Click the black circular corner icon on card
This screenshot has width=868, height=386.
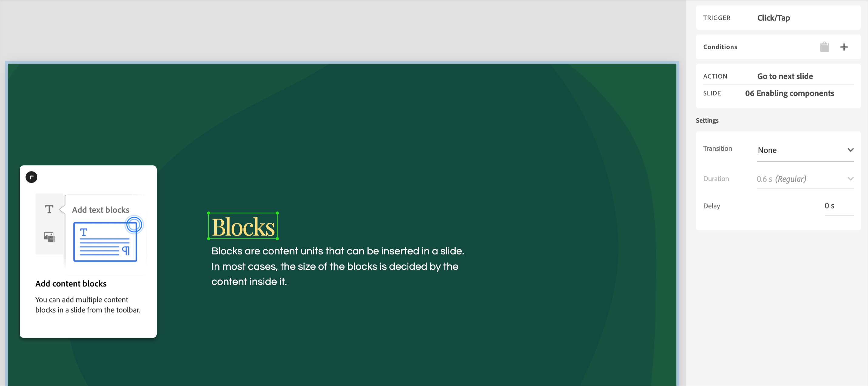click(31, 177)
